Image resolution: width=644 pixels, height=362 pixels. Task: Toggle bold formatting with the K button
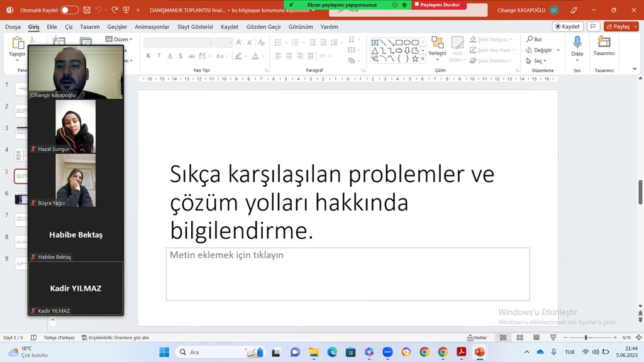(148, 55)
